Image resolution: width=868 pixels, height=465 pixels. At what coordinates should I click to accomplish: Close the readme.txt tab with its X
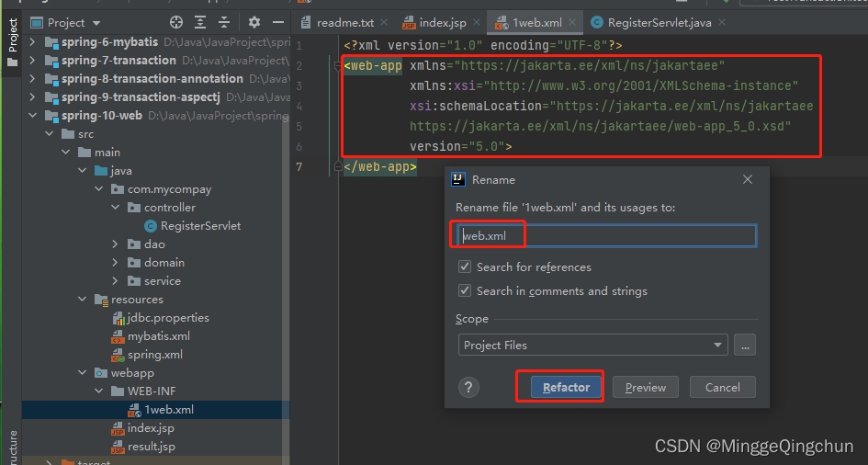tap(386, 22)
